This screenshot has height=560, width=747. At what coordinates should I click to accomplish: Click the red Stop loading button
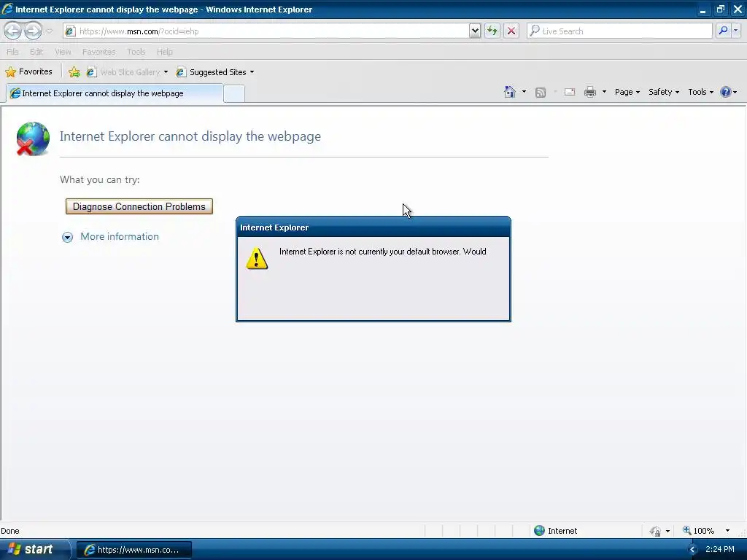click(511, 31)
